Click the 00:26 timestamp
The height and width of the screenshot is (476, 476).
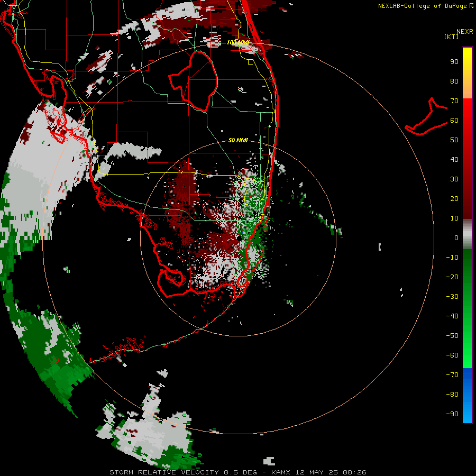[x=354, y=472]
